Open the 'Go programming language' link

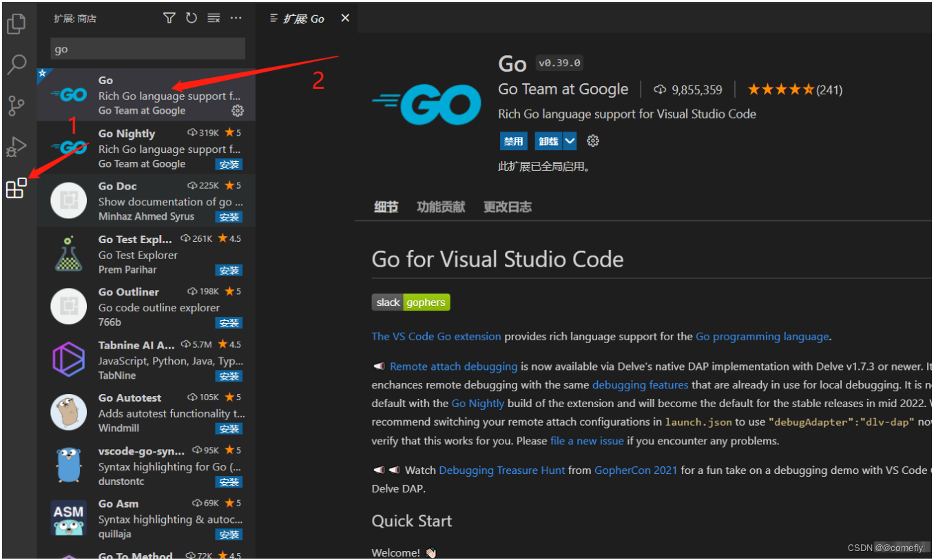tap(762, 337)
